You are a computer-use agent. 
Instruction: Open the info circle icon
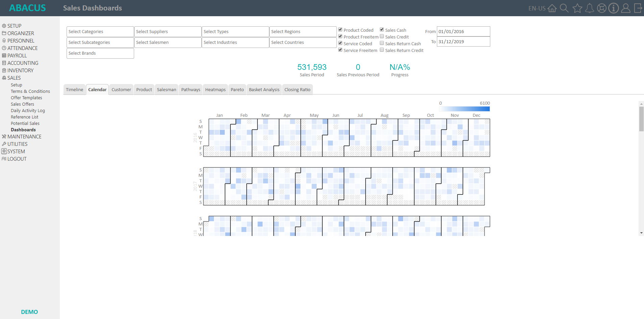click(x=614, y=8)
